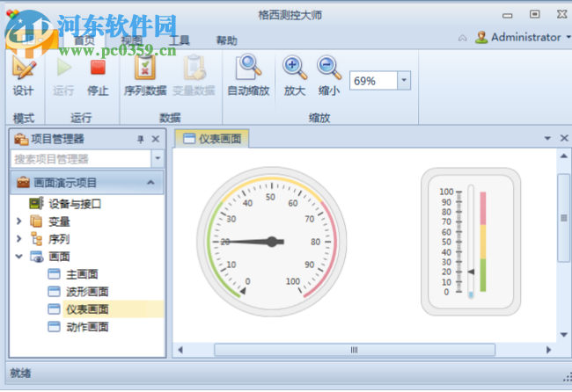Click the project manager search box

pyautogui.click(x=81, y=159)
